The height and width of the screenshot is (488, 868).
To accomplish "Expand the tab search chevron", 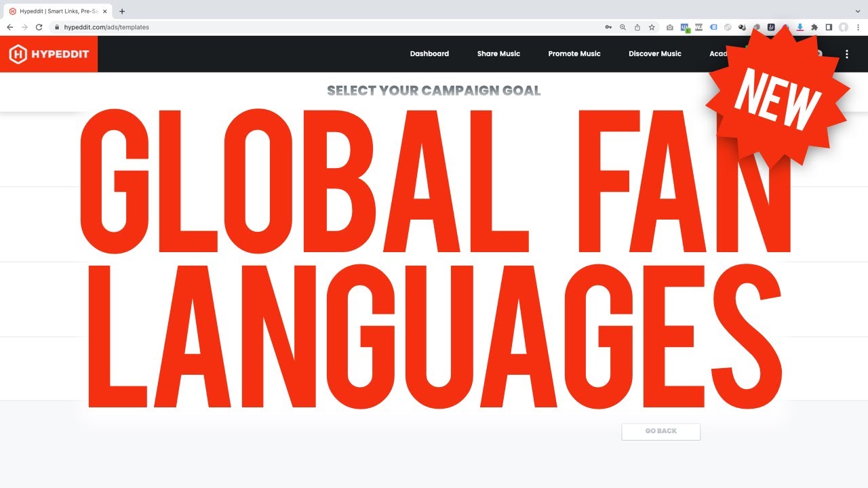I will (x=858, y=12).
